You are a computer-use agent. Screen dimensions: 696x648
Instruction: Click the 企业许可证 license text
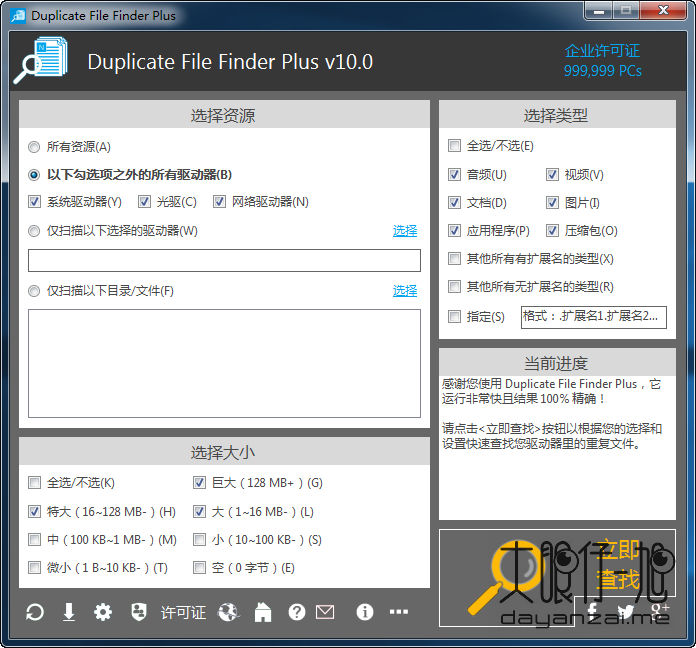tap(602, 51)
